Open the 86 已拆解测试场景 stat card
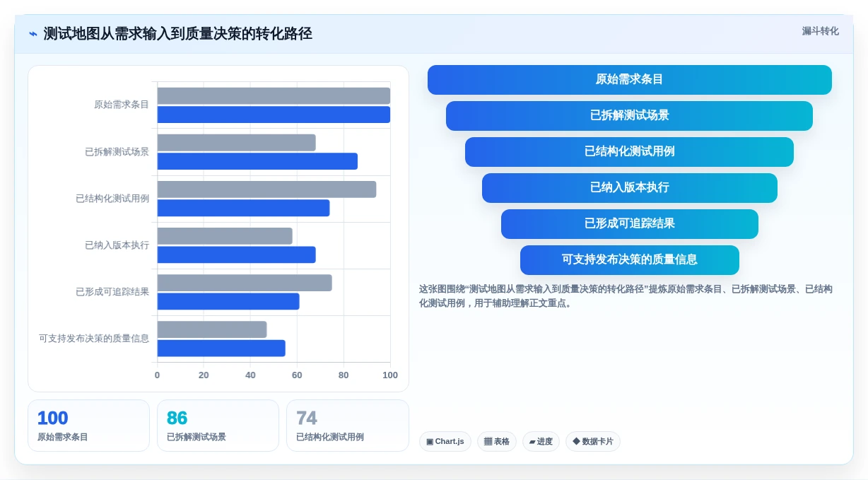The width and height of the screenshot is (868, 480). pos(218,426)
